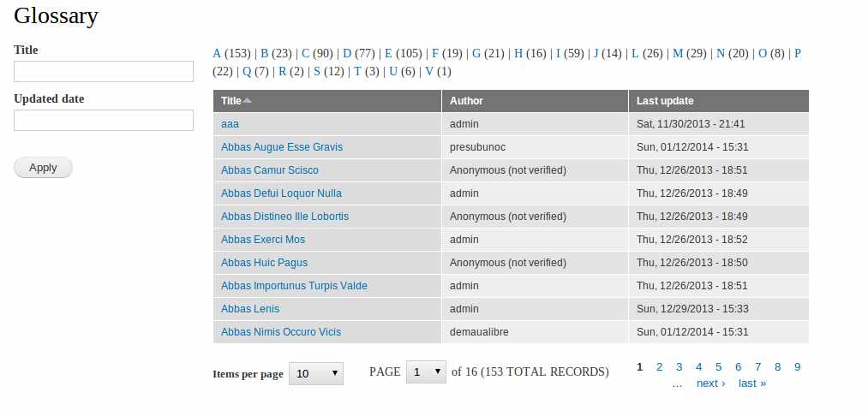Viewport: 868px width, 416px height.
Task: Open the PAGE number dropdown
Action: pyautogui.click(x=426, y=371)
